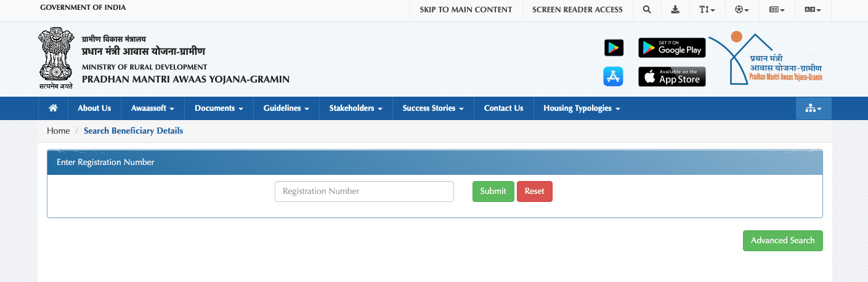Click the small Google Play icon
868x282 pixels.
coord(613,48)
